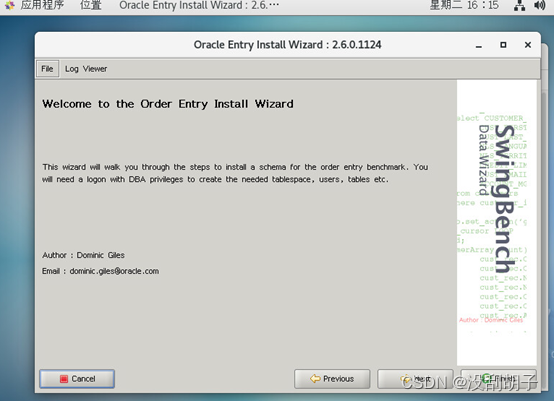This screenshot has height=401, width=554.
Task: Select the Oracle Entry Install Wizard taskbar entry
Action: coord(199,5)
